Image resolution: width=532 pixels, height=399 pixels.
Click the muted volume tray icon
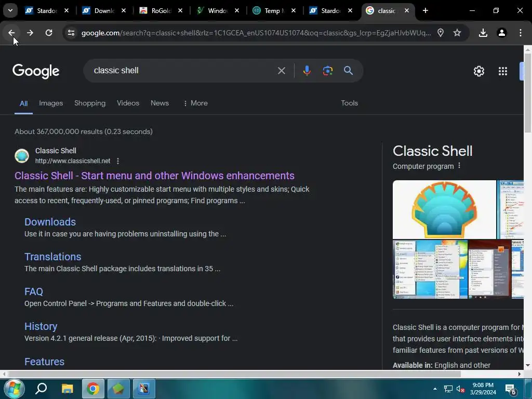point(460,389)
